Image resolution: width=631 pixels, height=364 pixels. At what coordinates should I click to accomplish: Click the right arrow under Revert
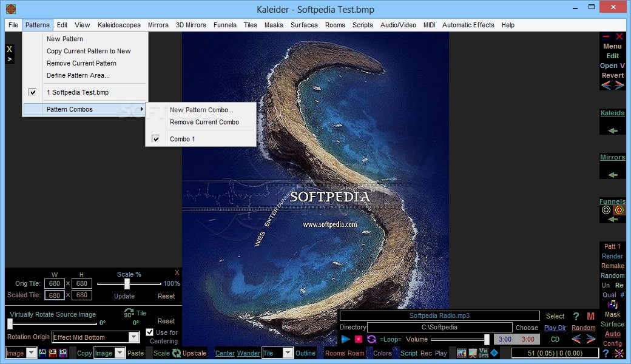point(619,85)
